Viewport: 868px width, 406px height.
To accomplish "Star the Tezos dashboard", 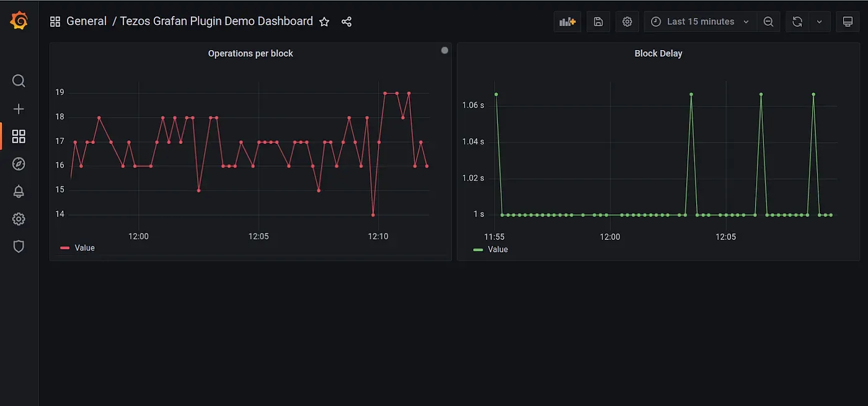I will (x=324, y=21).
